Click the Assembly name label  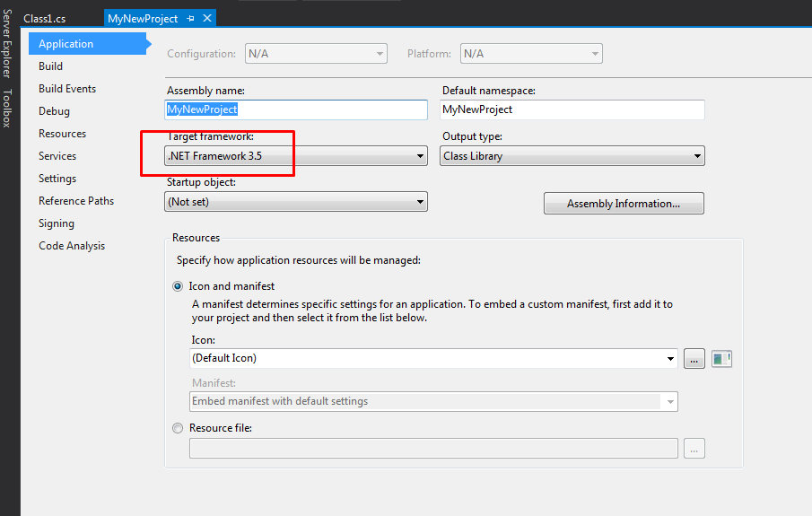205,91
